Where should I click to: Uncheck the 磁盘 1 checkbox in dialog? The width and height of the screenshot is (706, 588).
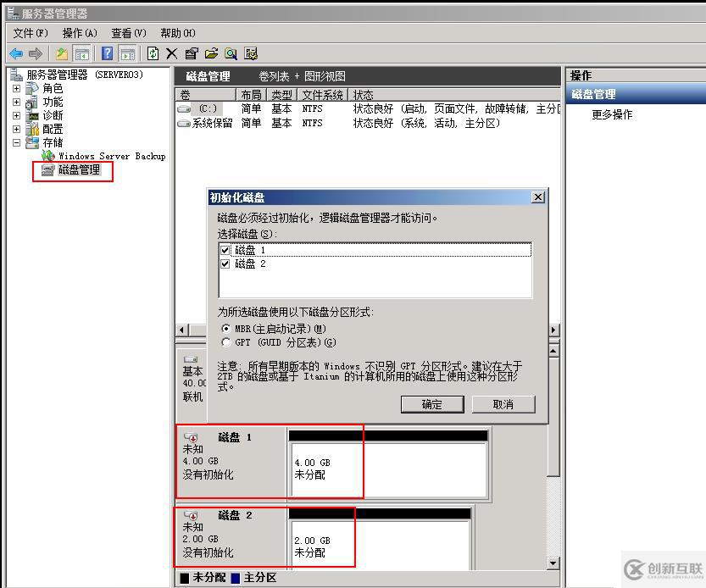point(225,250)
